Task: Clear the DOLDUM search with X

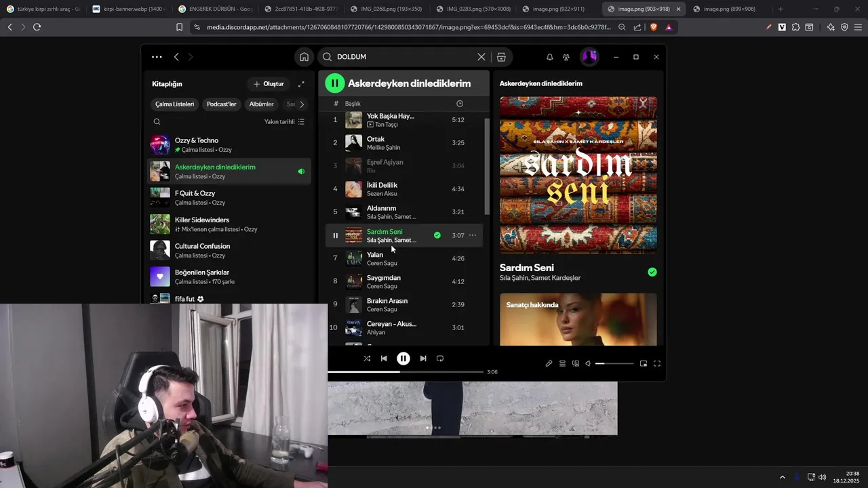Action: pyautogui.click(x=481, y=57)
